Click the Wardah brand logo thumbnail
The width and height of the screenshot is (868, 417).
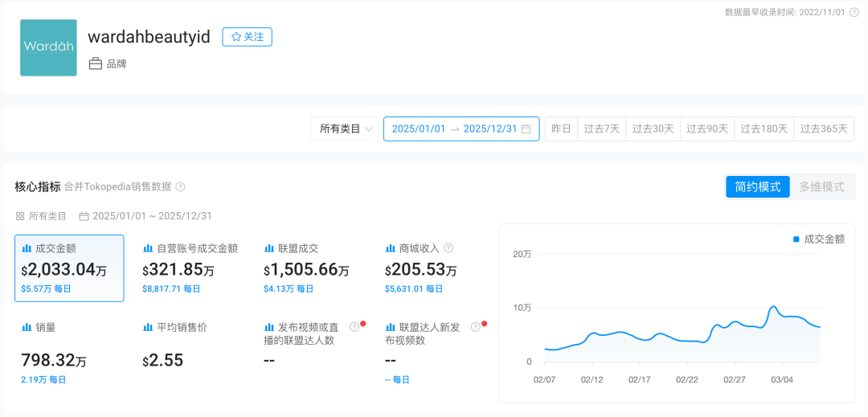48,47
